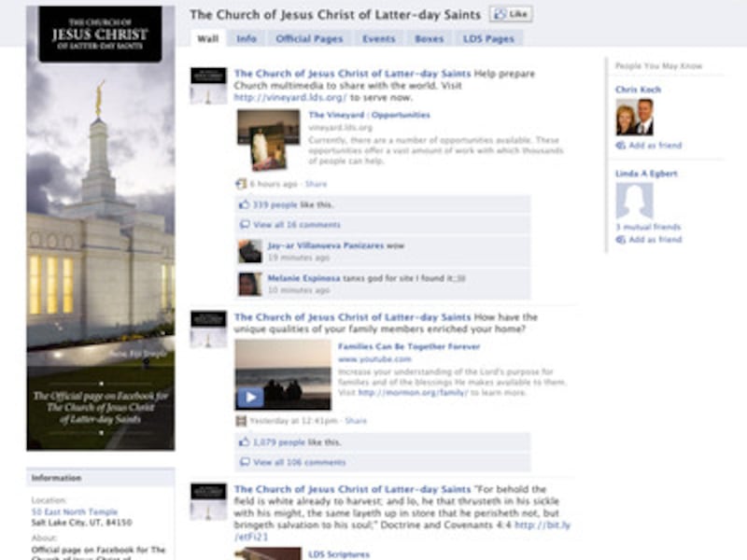Screen dimensions: 747x560
Task: Click video post type icon beside Yesterday timestamp
Action: point(241,421)
